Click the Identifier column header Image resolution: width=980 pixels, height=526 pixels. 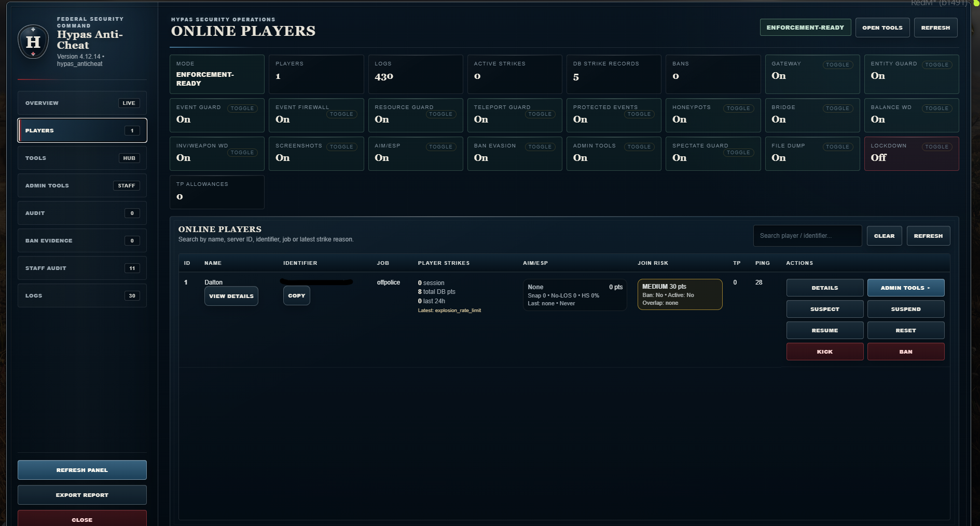300,263
